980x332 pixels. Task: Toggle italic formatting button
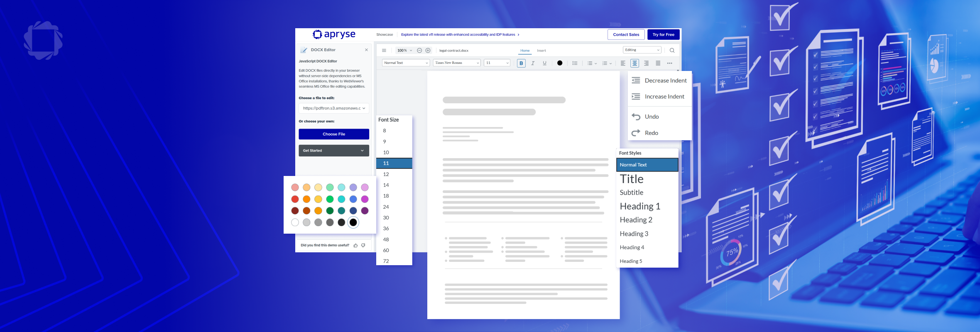(533, 63)
